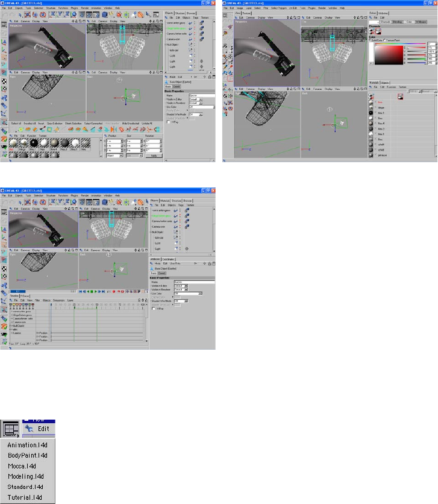
Task: Click timeline marker at frame 50
Action: (96, 307)
